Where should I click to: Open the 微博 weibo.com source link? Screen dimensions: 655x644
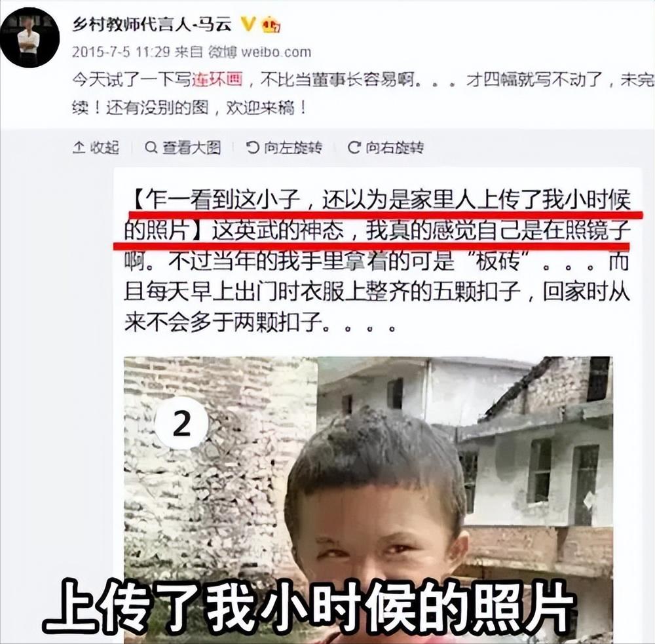tap(260, 52)
